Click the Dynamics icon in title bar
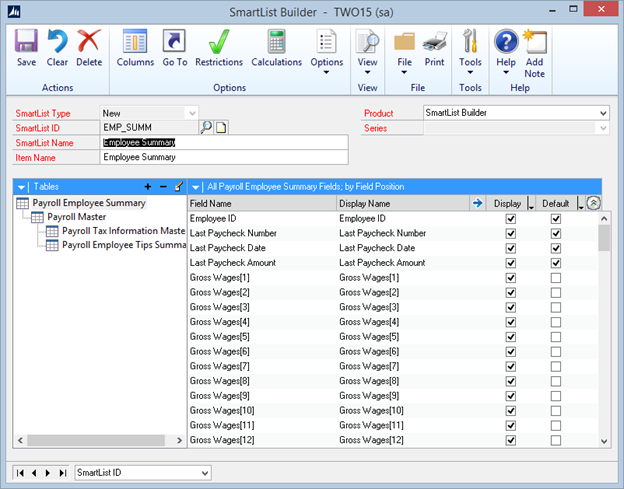This screenshot has height=489, width=624. (14, 12)
